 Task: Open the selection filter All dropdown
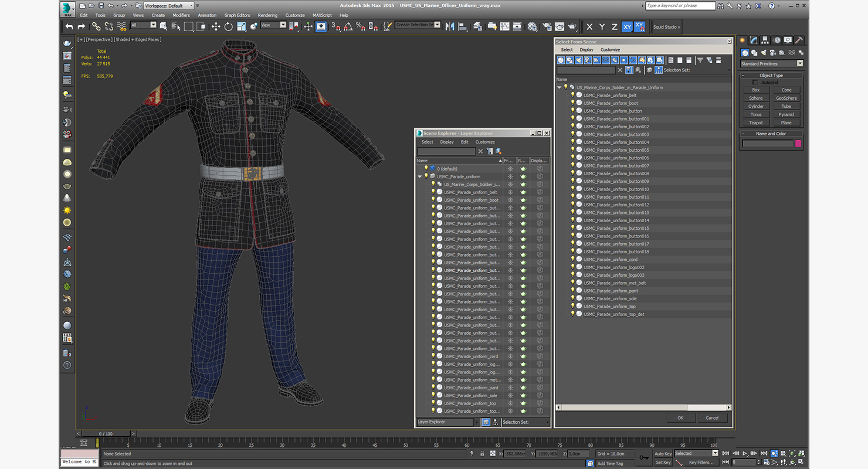click(144, 25)
